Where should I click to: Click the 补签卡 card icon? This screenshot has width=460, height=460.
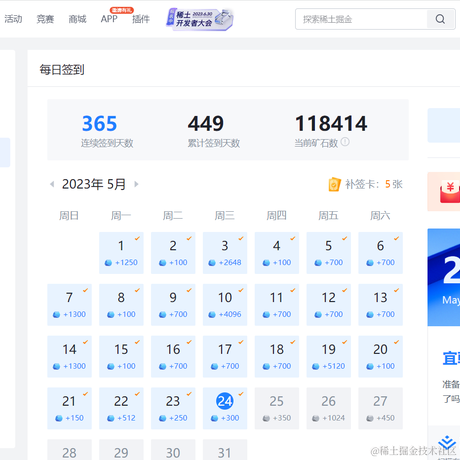click(334, 184)
